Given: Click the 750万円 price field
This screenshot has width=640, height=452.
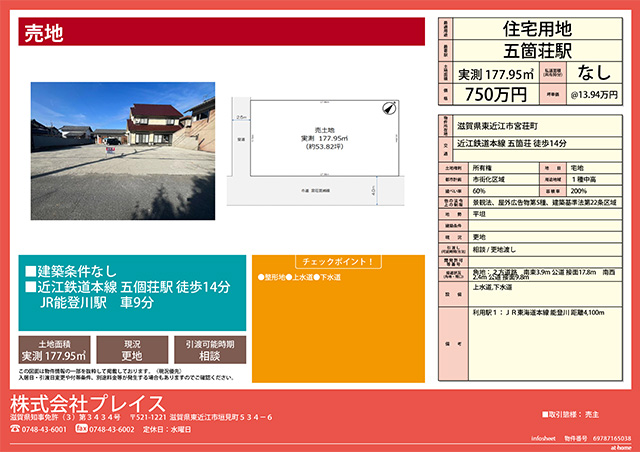Looking at the screenshot, I should coord(497,94).
